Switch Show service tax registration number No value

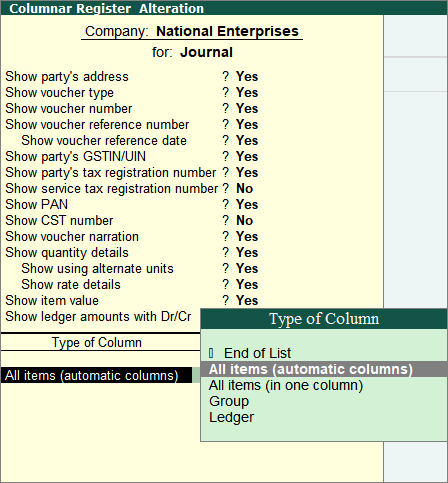pyautogui.click(x=245, y=189)
